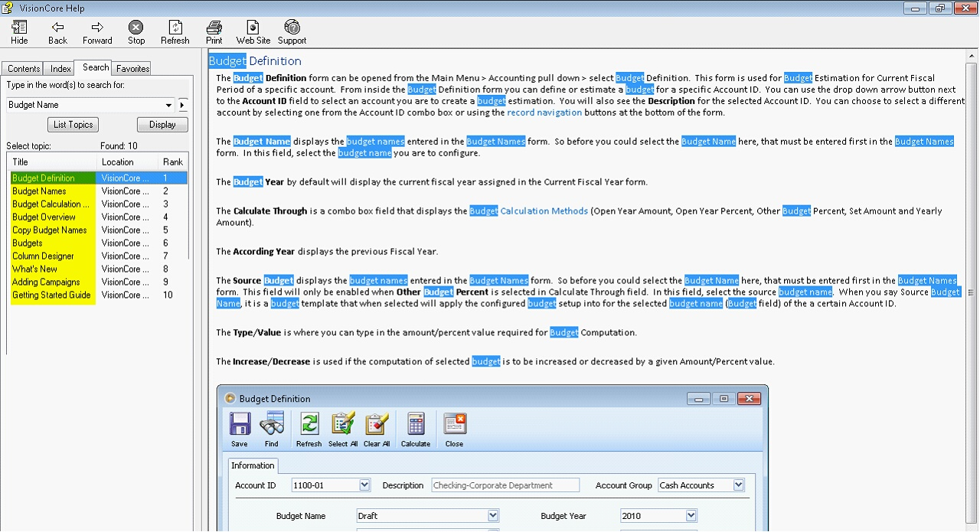
Task: Open the Favorites tab
Action: point(132,69)
